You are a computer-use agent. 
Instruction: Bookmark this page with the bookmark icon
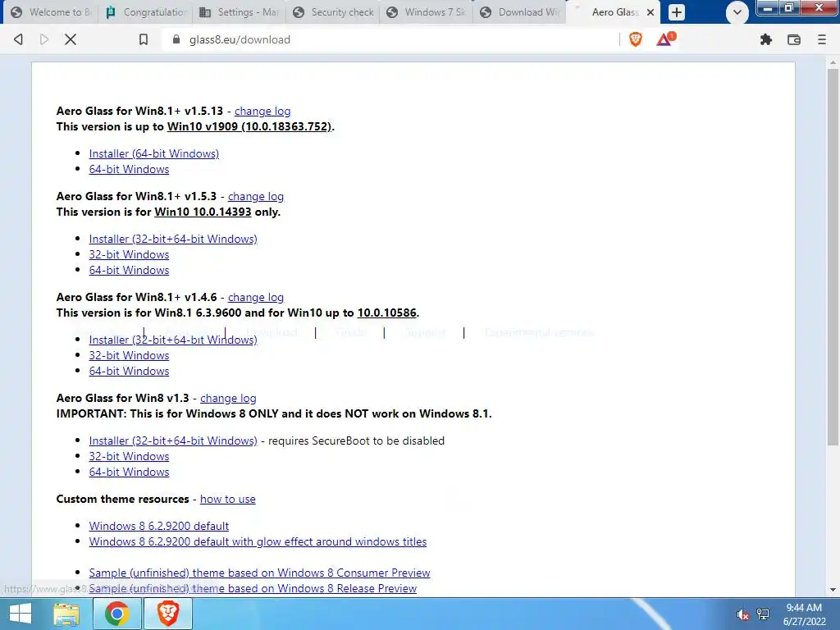[x=143, y=39]
